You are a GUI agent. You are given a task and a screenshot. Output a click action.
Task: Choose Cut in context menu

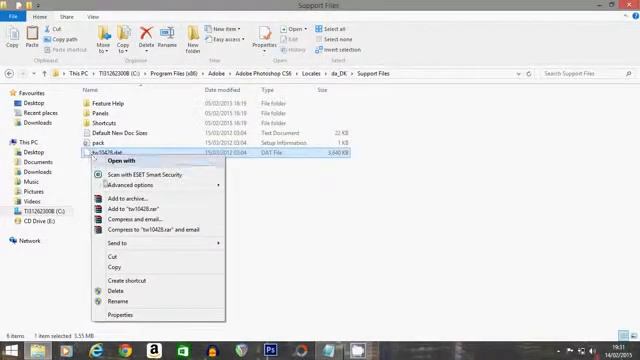point(158,257)
